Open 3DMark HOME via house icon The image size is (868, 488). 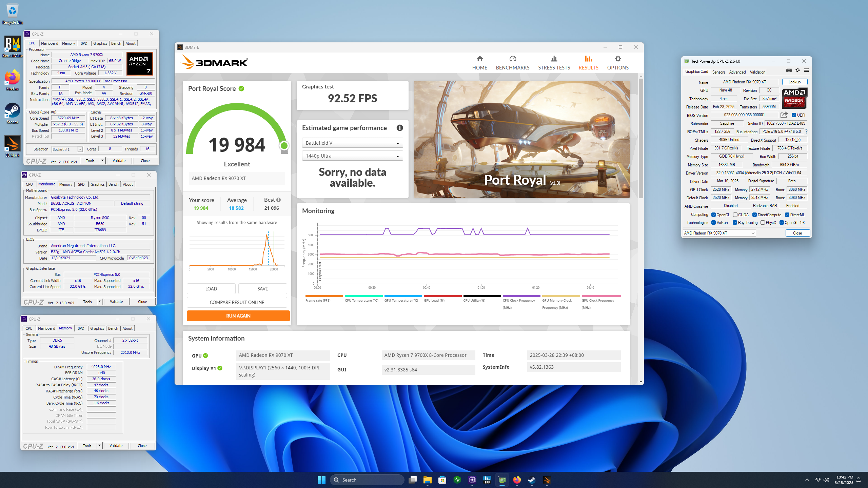(479, 59)
